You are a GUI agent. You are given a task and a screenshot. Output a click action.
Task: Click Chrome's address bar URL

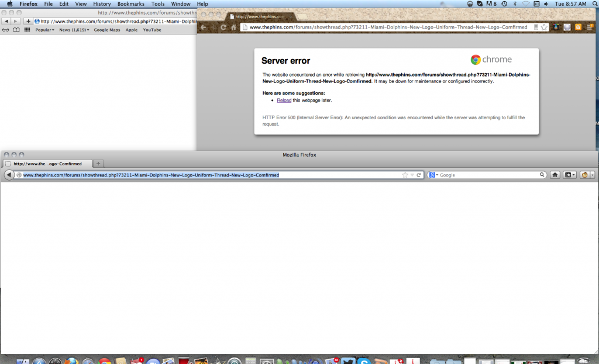[388, 27]
